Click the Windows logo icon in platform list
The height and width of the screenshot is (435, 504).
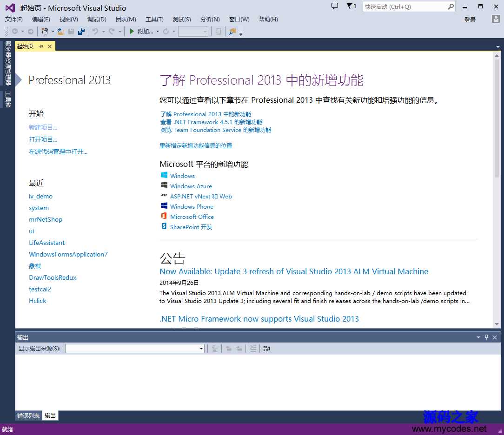(164, 175)
